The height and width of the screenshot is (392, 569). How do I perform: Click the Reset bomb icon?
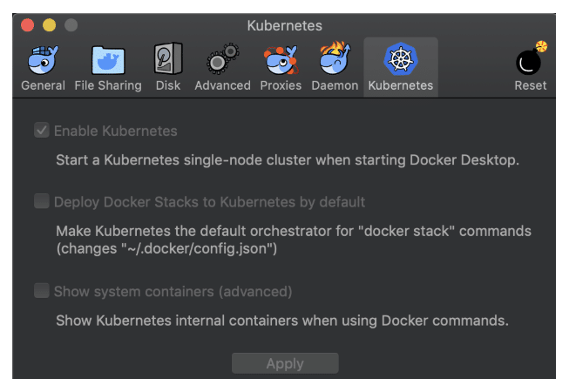[x=531, y=58]
